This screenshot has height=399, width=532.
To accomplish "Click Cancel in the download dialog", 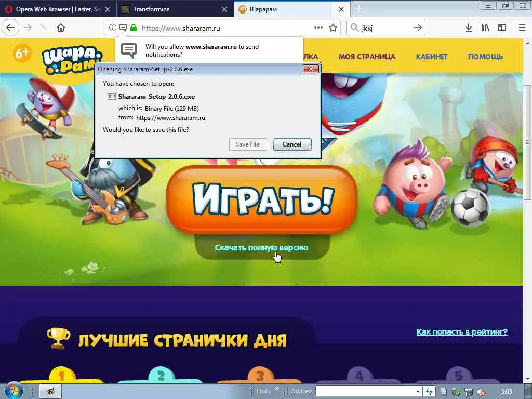I will coord(292,144).
